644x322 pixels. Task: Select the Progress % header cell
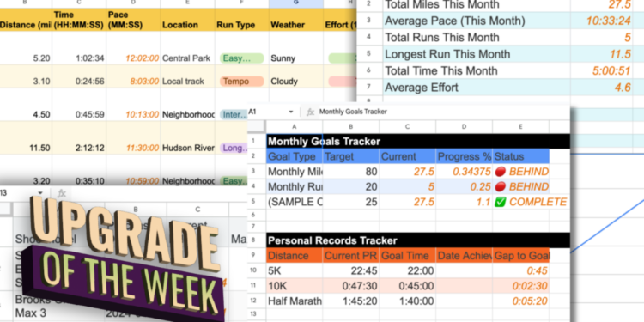coord(464,156)
